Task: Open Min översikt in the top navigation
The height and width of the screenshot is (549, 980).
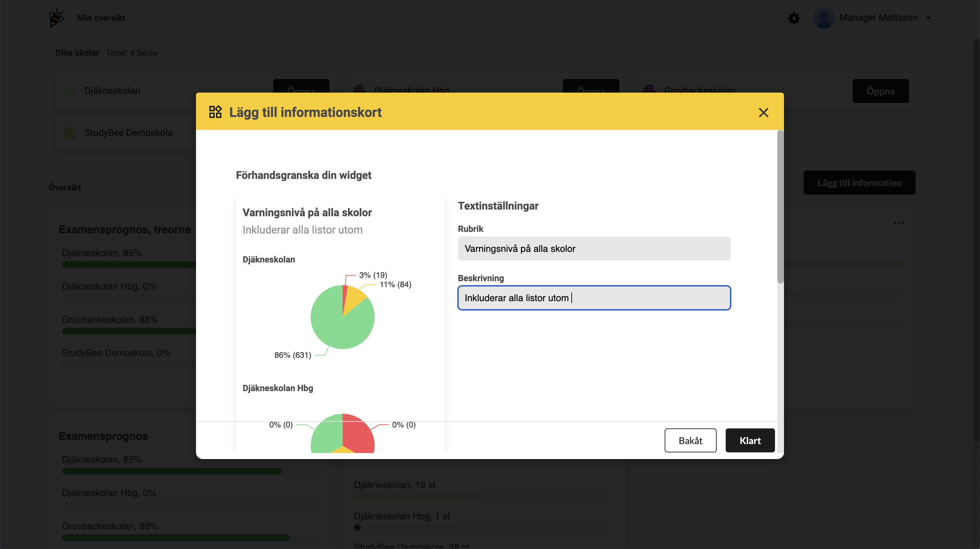Action: pyautogui.click(x=101, y=18)
